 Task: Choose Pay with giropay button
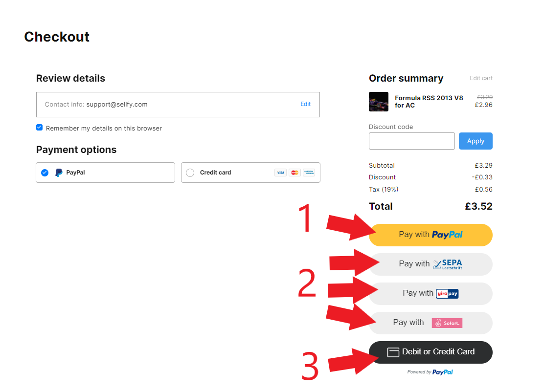pyautogui.click(x=431, y=294)
